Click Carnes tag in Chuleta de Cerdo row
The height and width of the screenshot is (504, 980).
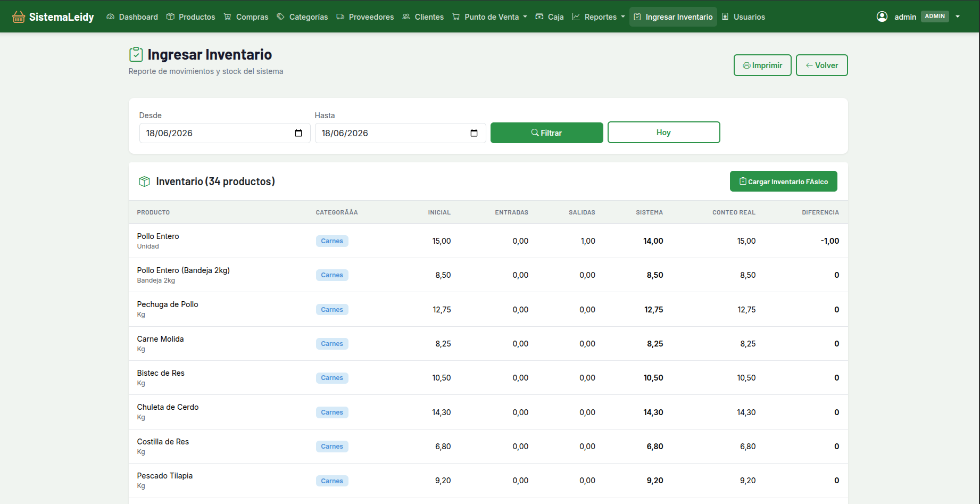pyautogui.click(x=332, y=412)
